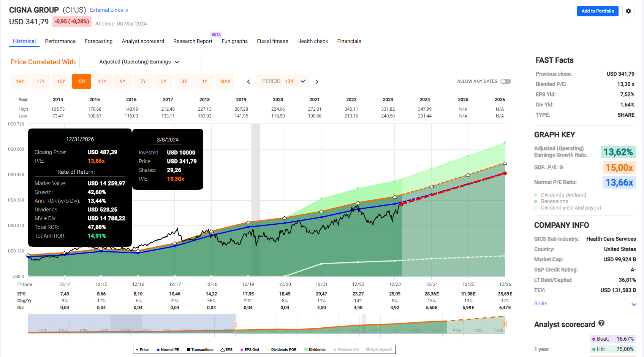Click the 35,69E EPS estimate value
Screen dimensions: 644x357
[x=505, y=294]
